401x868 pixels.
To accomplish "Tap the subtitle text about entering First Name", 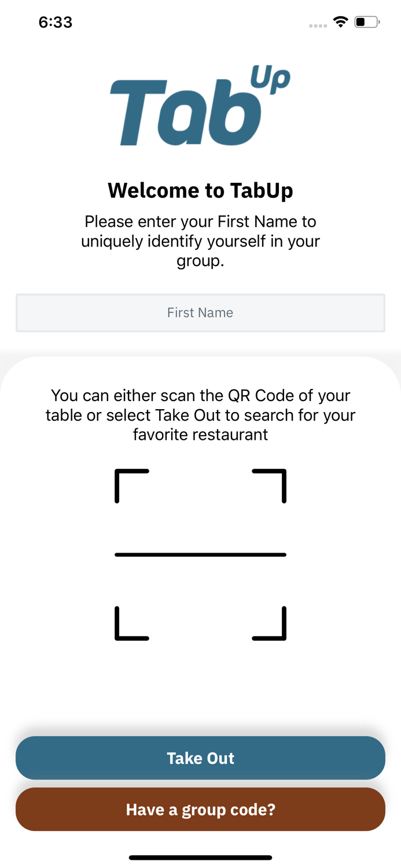I will tap(201, 241).
